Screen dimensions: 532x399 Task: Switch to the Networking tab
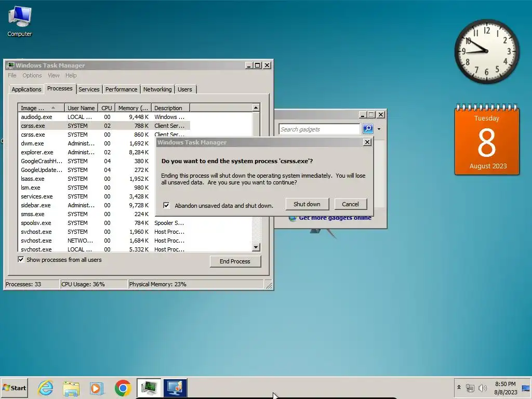pyautogui.click(x=157, y=89)
